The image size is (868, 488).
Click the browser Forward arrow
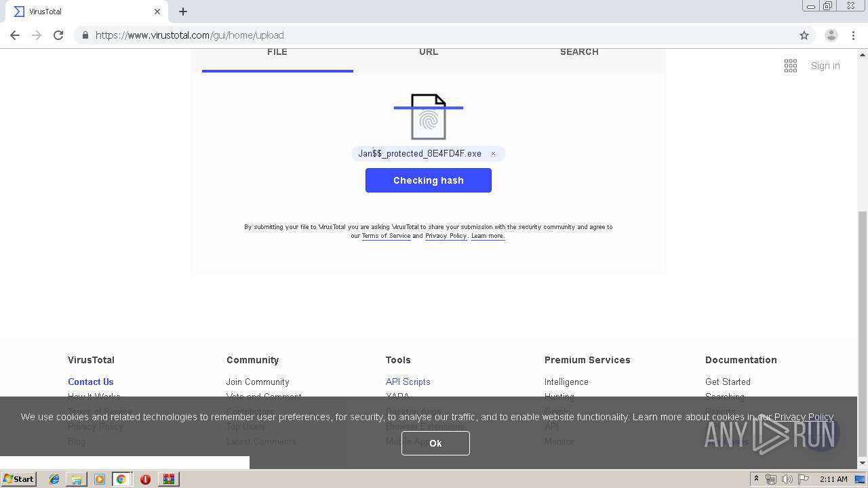pos(37,35)
